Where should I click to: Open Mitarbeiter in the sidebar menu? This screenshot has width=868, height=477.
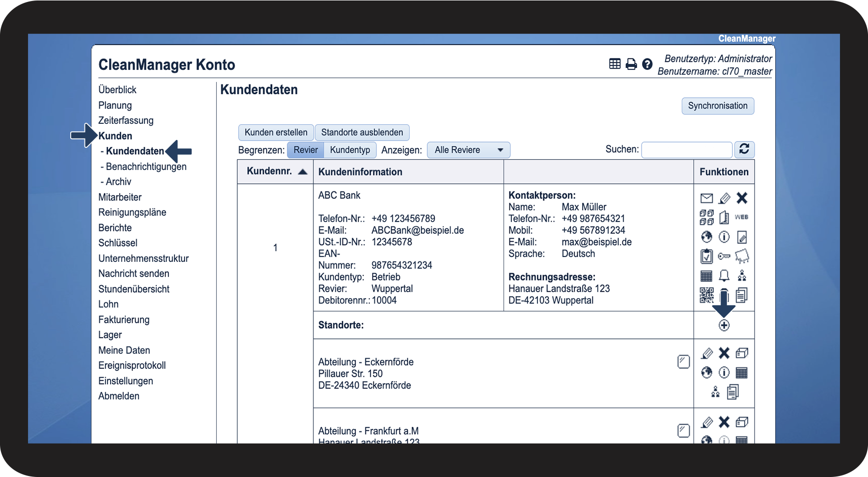click(x=120, y=197)
